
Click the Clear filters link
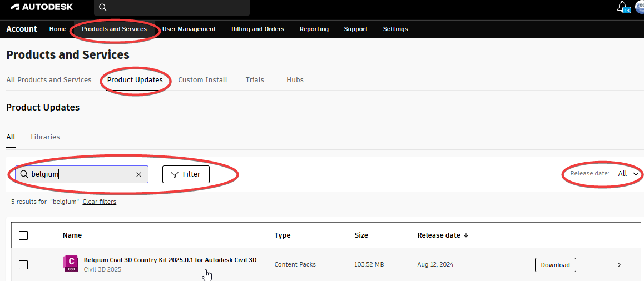coord(100,202)
